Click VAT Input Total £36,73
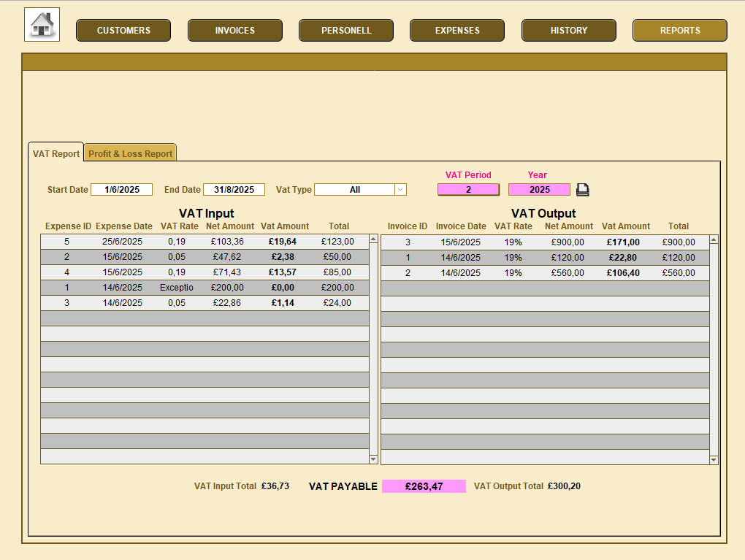Screen dimensions: 745x560 pos(275,486)
